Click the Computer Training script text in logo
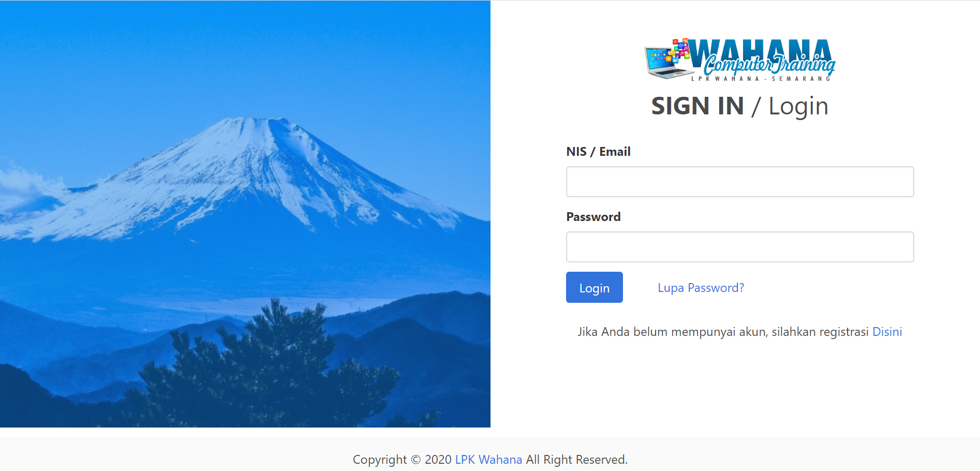This screenshot has height=471, width=980. point(769,65)
